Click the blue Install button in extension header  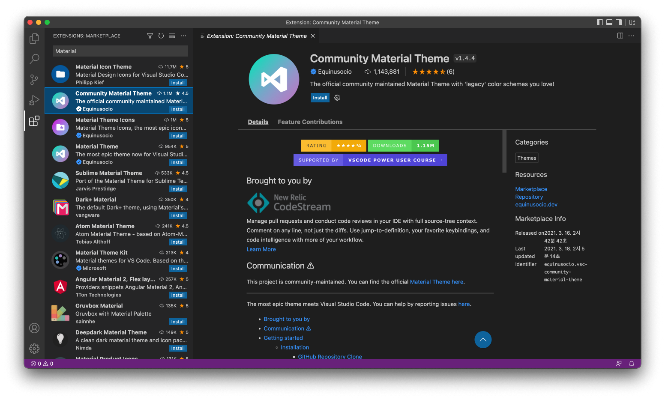coord(320,98)
